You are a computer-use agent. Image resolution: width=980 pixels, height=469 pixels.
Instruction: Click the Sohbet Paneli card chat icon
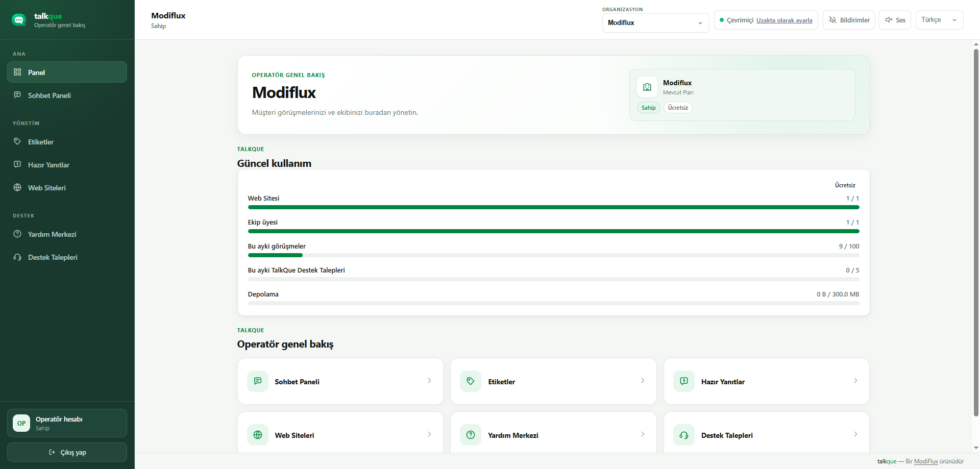258,381
